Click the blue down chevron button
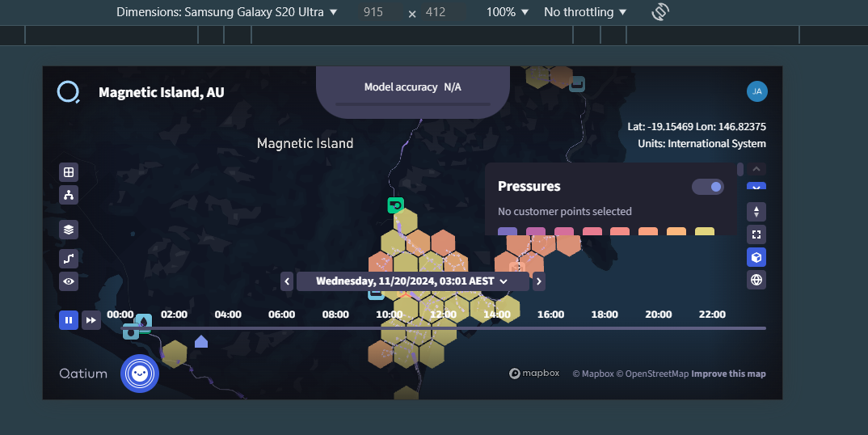 (756, 186)
